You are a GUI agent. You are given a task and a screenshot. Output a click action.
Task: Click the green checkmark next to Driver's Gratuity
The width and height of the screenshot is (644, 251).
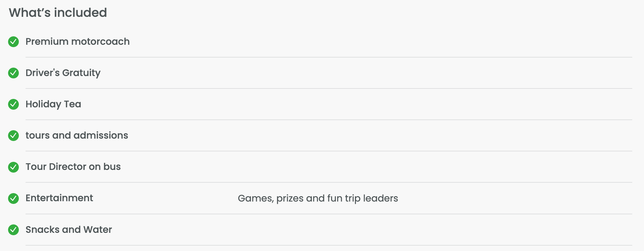(13, 73)
